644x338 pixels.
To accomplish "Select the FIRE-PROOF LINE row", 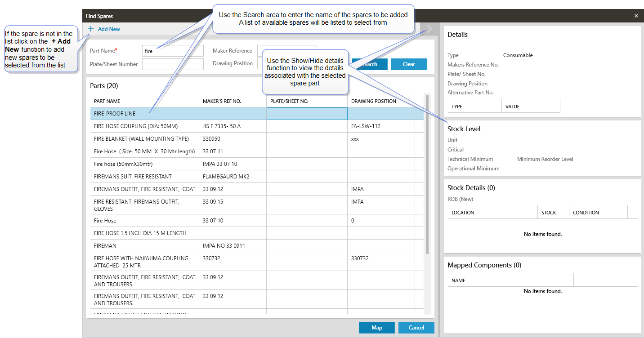I will (144, 114).
